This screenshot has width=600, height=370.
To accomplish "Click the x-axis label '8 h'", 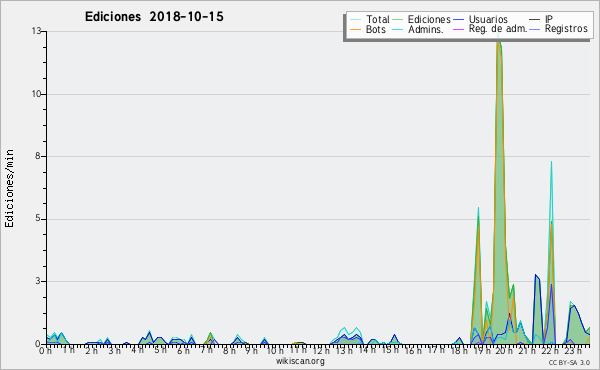I will pos(229,351).
